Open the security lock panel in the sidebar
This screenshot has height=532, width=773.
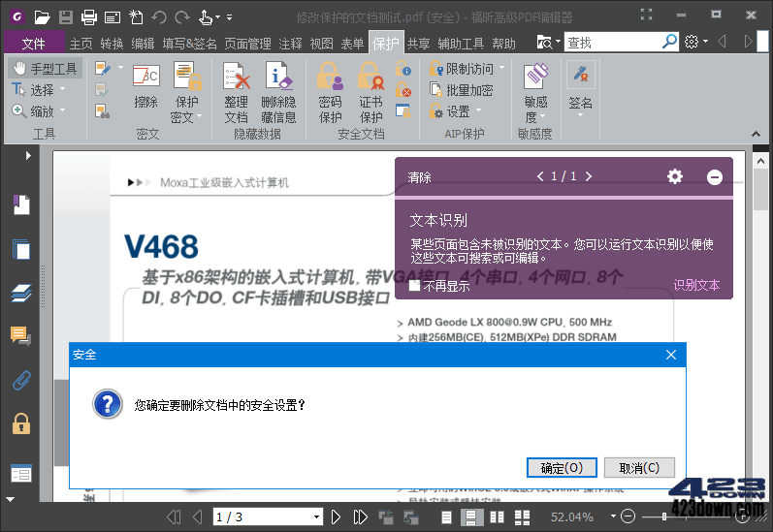point(21,423)
